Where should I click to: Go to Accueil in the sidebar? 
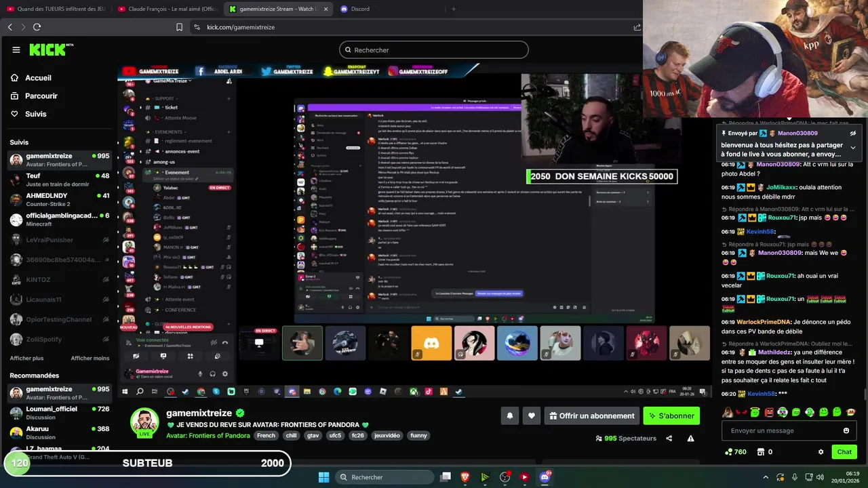click(x=31, y=78)
